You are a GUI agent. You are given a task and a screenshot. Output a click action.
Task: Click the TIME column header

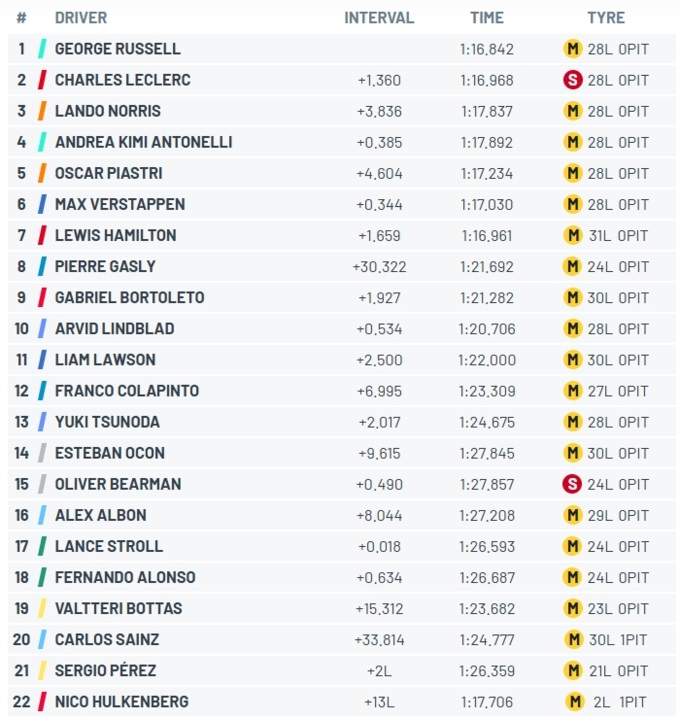[487, 17]
